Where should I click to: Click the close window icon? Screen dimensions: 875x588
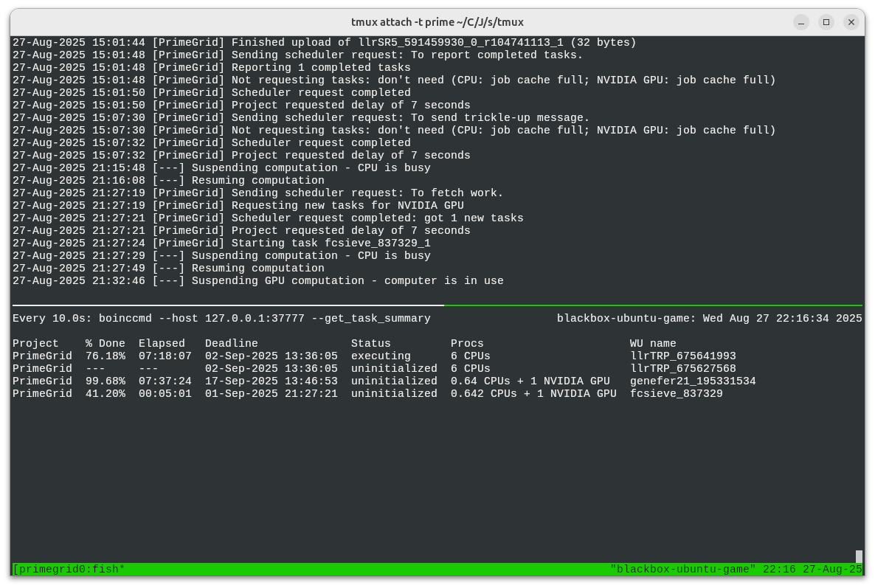pos(852,22)
